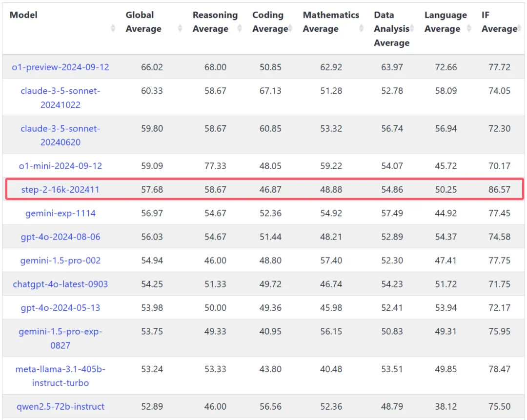Open the o1-mini-2024-09-12 model link
The height and width of the screenshot is (420, 527).
(61, 166)
